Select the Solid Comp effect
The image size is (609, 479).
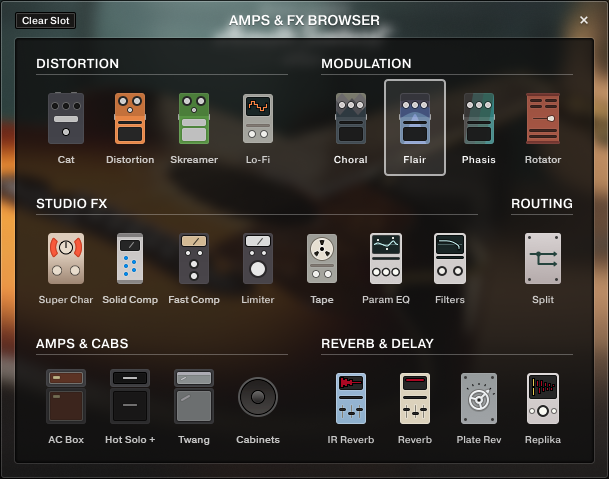click(x=130, y=260)
